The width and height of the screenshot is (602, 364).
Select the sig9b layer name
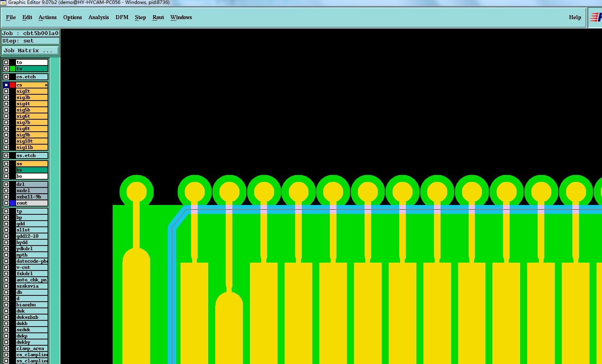click(32, 135)
